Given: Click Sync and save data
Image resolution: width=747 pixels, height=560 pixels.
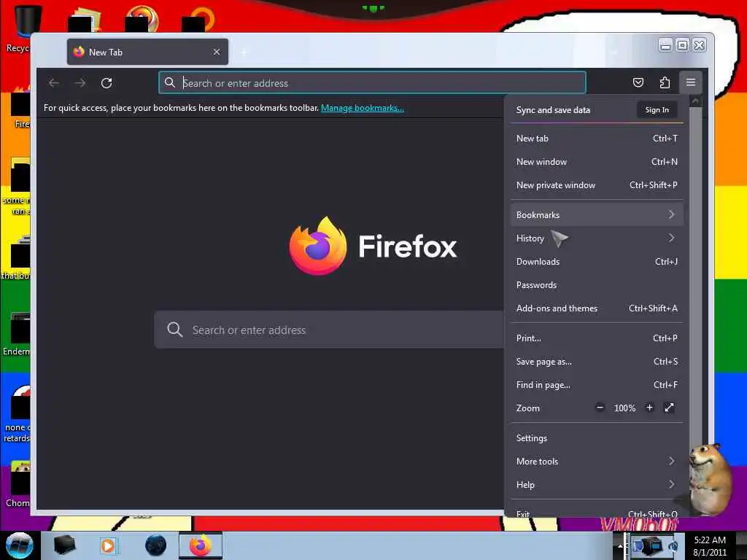Looking at the screenshot, I should click(x=553, y=110).
